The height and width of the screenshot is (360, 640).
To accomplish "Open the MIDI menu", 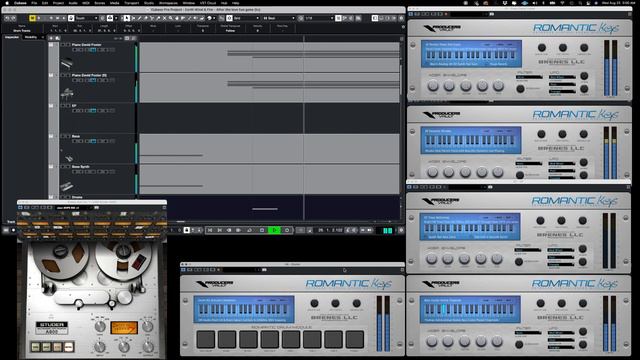I will click(x=86, y=3).
